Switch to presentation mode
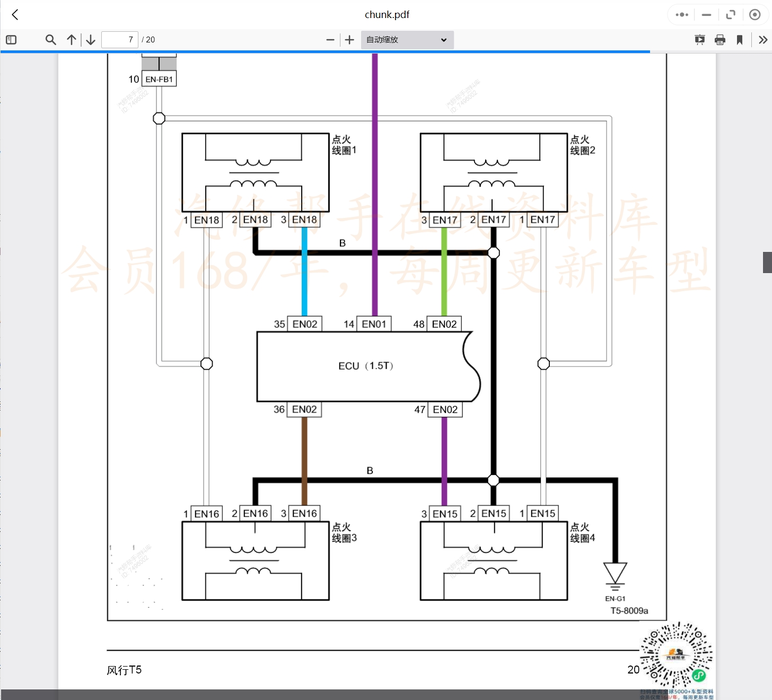 click(700, 40)
